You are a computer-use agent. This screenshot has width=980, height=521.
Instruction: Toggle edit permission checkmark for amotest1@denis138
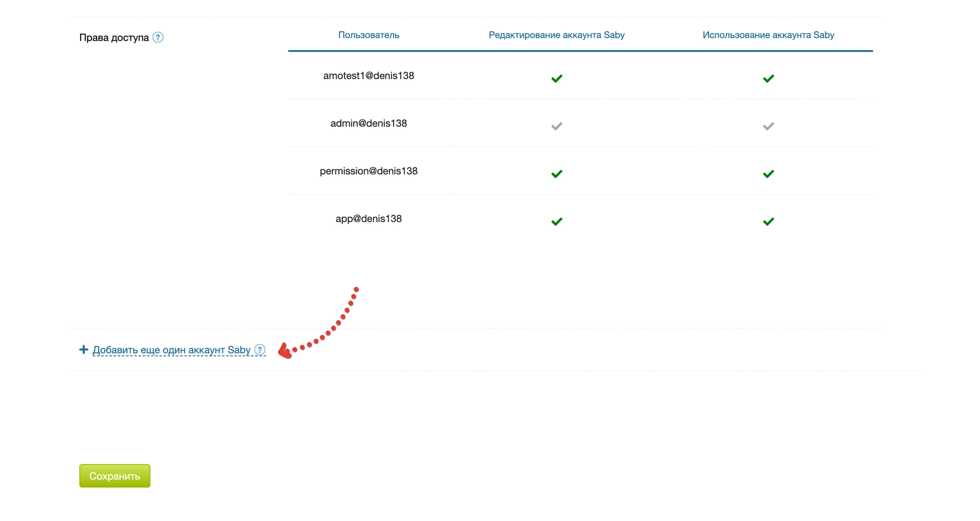point(557,78)
